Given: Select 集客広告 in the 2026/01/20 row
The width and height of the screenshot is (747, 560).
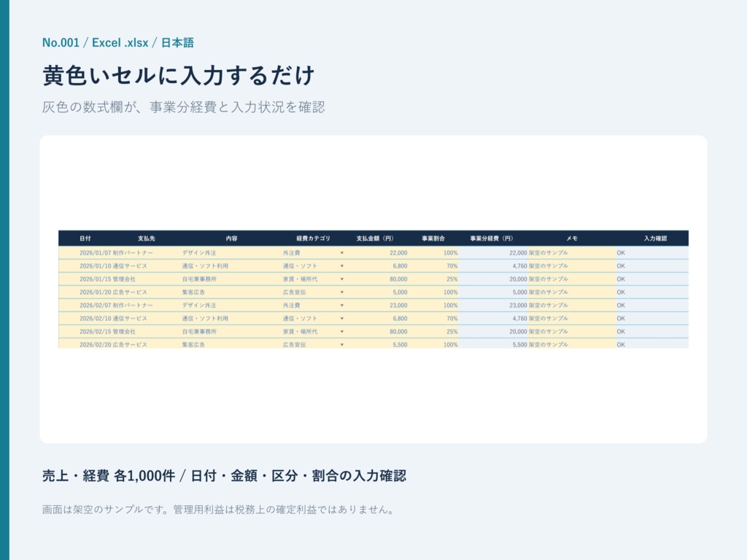Looking at the screenshot, I should click(x=193, y=292).
